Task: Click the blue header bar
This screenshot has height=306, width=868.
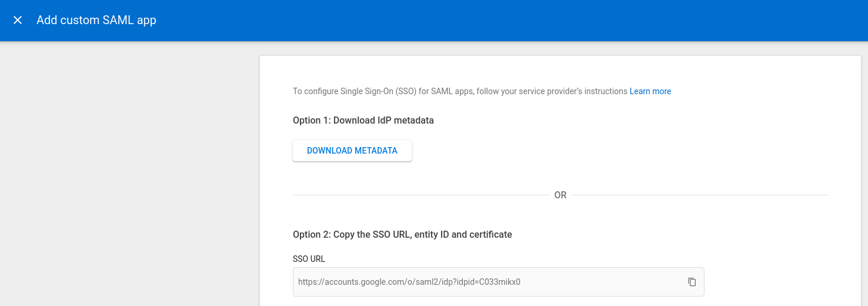Action: (x=470, y=20)
